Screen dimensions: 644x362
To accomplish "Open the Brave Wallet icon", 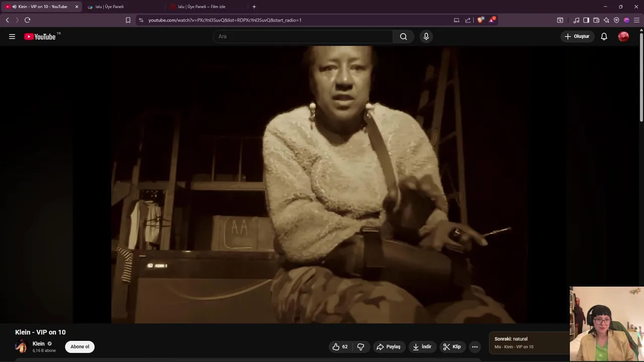I will pyautogui.click(x=596, y=20).
